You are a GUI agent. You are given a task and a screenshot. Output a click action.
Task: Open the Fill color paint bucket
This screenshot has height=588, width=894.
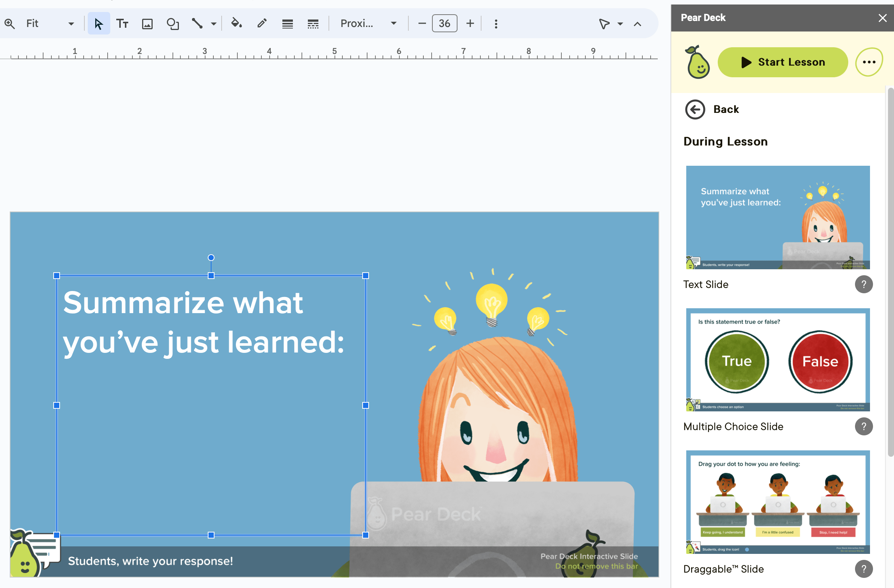point(236,24)
